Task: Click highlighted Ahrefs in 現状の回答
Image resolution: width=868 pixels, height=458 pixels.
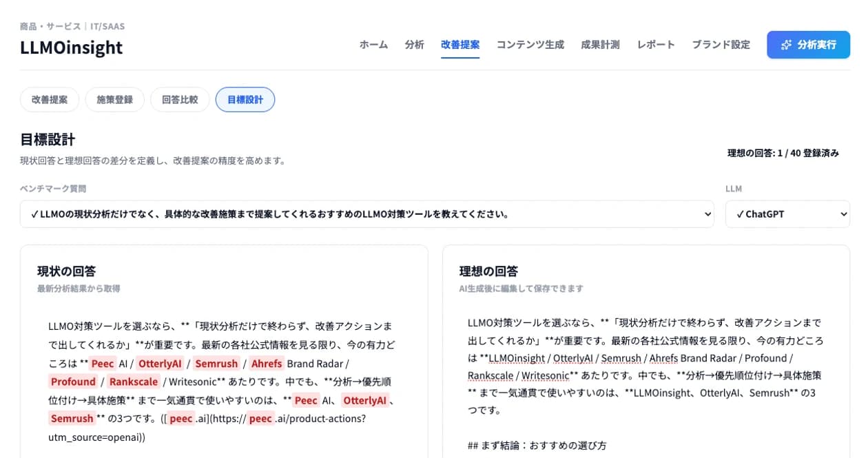Action: (x=266, y=364)
